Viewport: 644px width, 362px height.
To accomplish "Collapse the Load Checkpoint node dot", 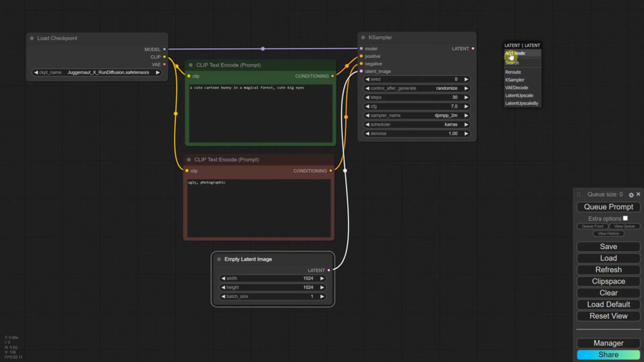I will [x=31, y=38].
